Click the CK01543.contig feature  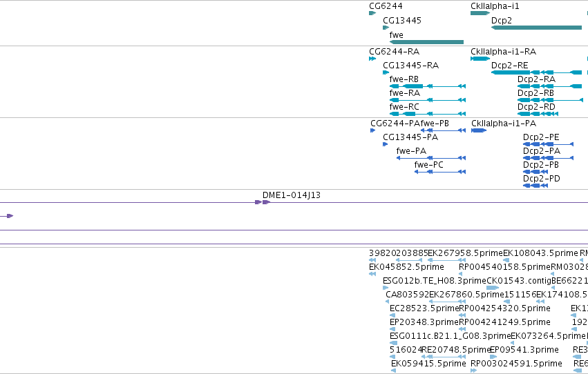pyautogui.click(x=493, y=288)
